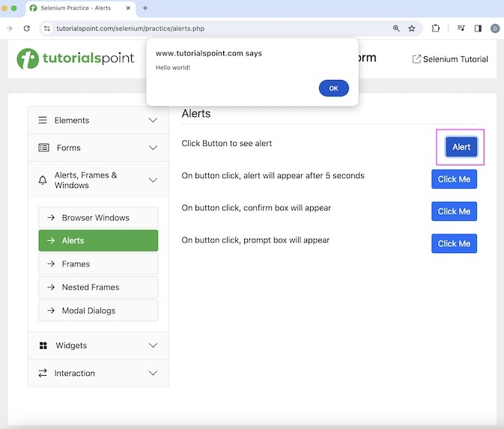Viewport: 504px width, 429px height.
Task: Reload the page with the refresh icon
Action: (27, 28)
